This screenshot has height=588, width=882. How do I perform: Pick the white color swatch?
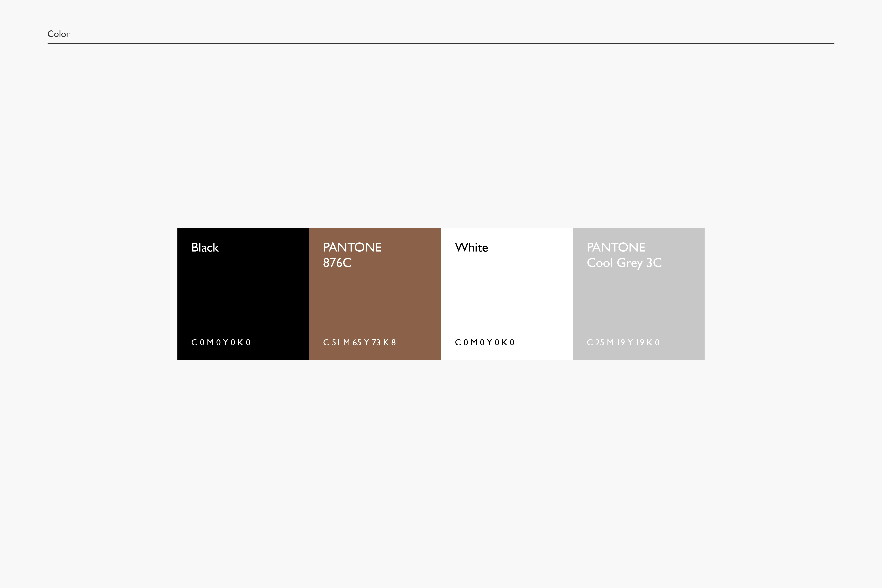click(507, 294)
